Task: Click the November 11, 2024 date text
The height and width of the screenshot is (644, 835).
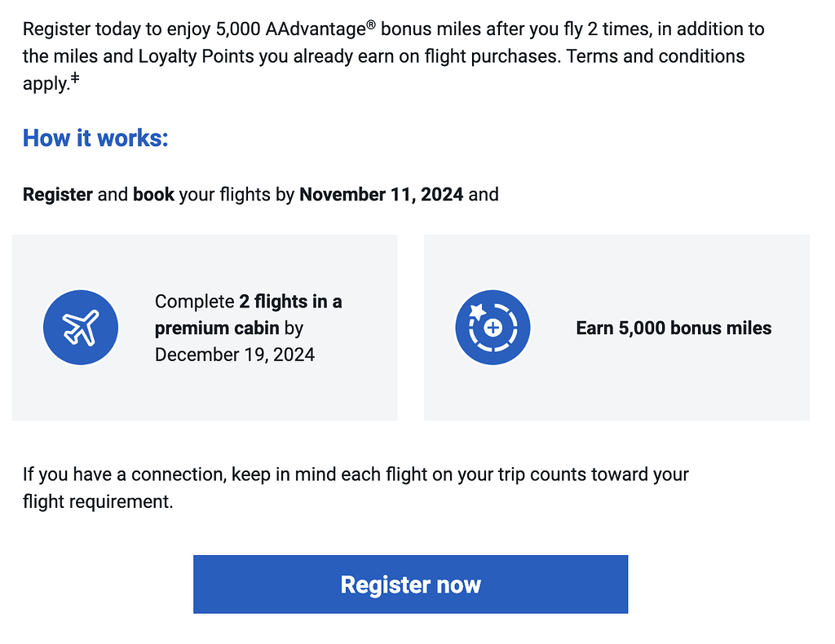Action: coord(381,194)
